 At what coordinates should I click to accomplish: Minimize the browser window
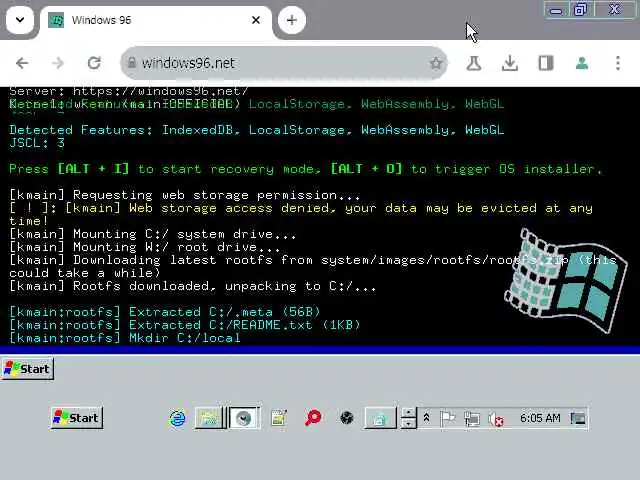pos(556,10)
